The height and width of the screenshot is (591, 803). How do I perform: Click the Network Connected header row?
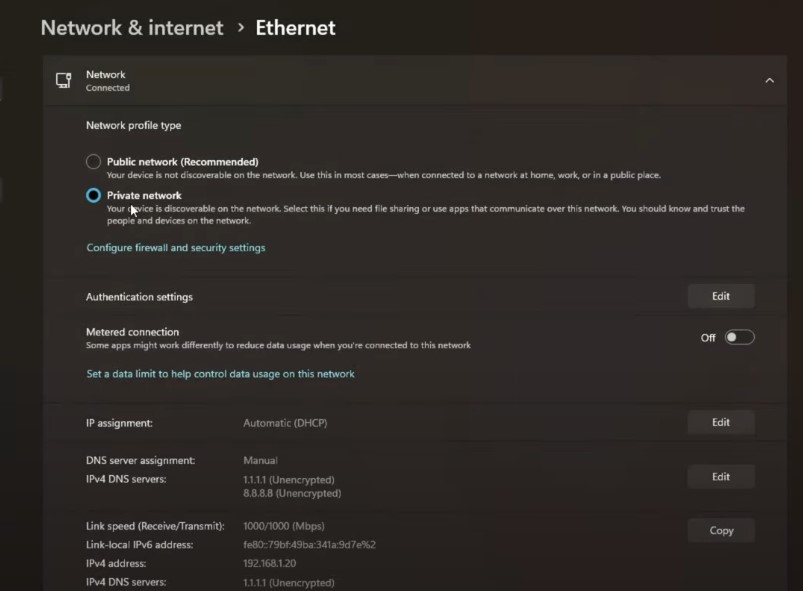point(415,80)
